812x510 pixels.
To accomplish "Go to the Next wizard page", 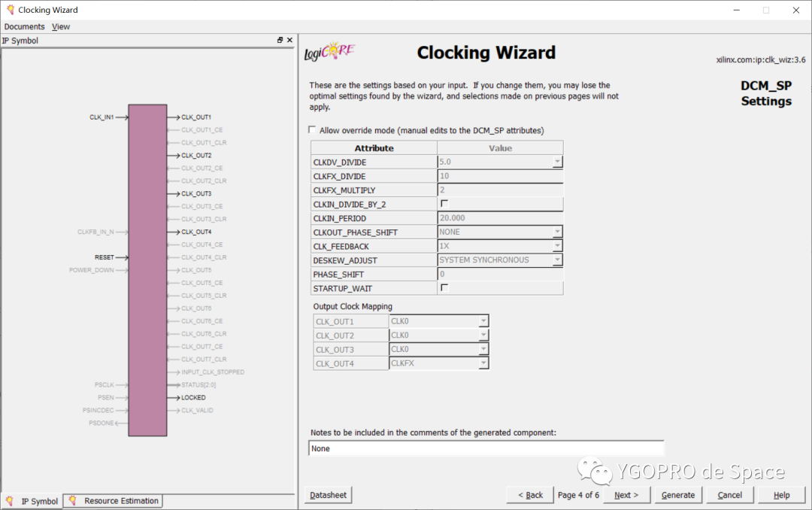I will [x=626, y=495].
